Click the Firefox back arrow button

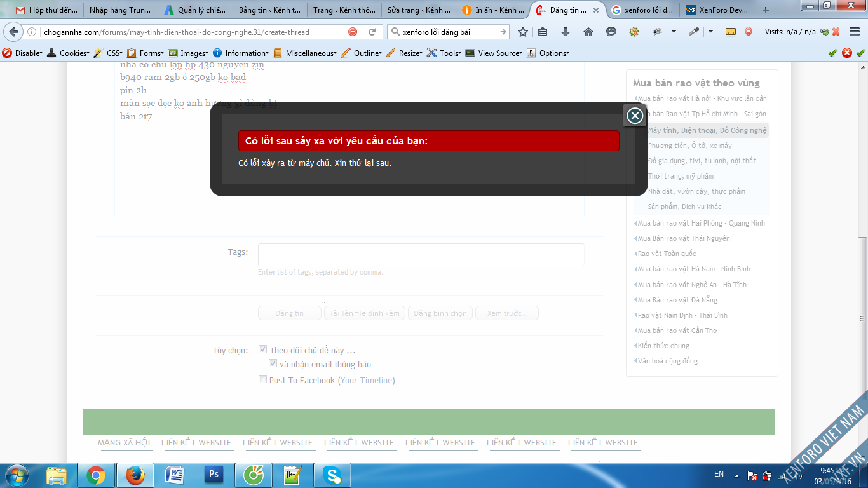(x=13, y=32)
